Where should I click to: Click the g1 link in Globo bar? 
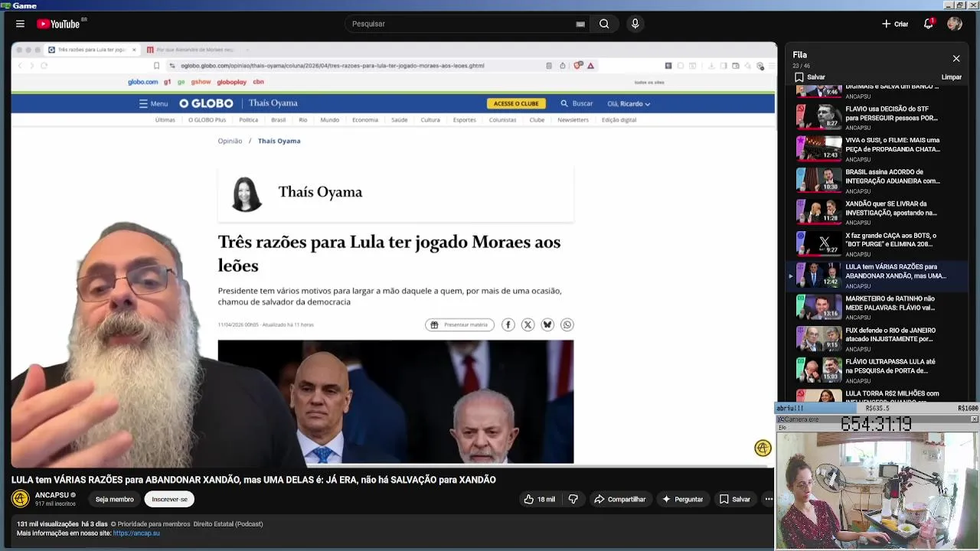click(168, 82)
